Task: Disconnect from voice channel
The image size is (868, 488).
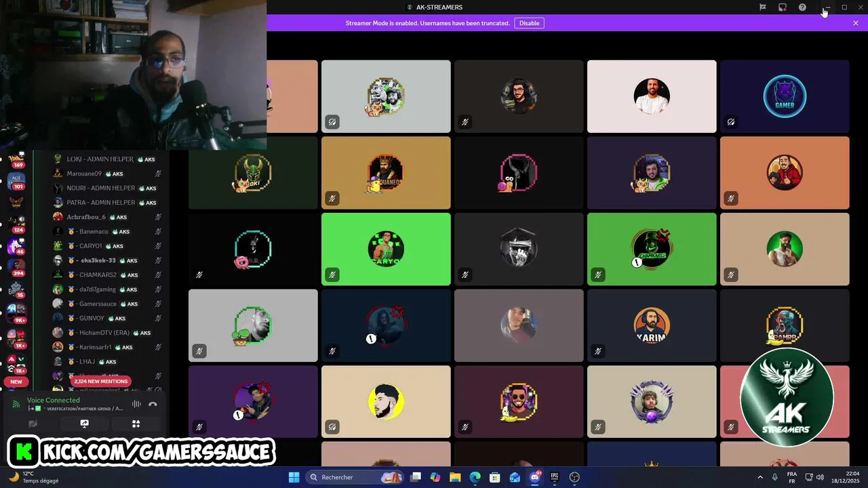Action: (x=153, y=404)
